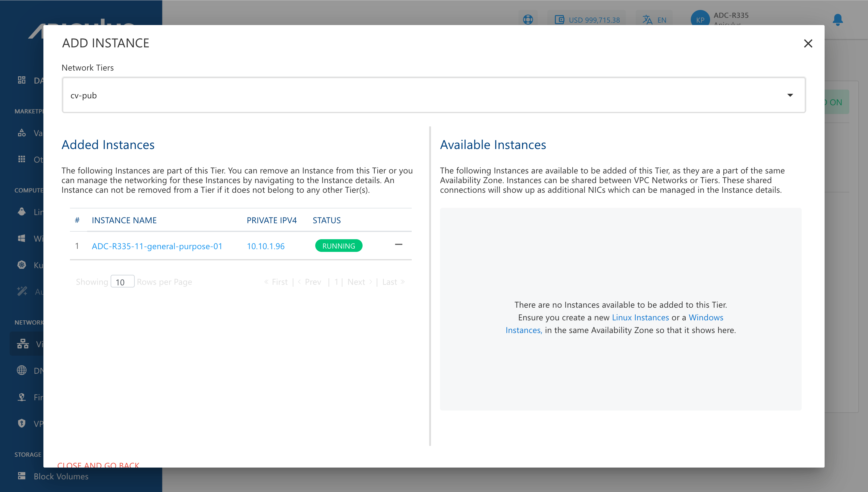Click the Linux Instances link
The width and height of the screenshot is (868, 492).
640,317
